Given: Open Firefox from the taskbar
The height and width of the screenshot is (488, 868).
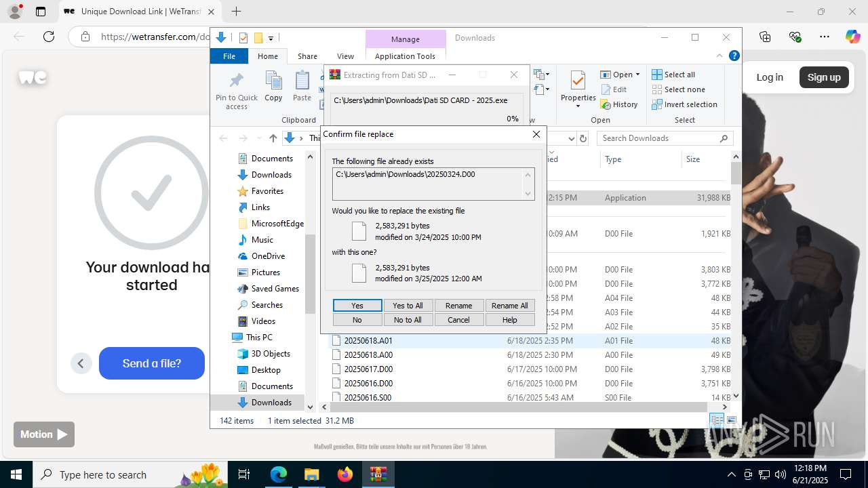Looking at the screenshot, I should (x=345, y=474).
